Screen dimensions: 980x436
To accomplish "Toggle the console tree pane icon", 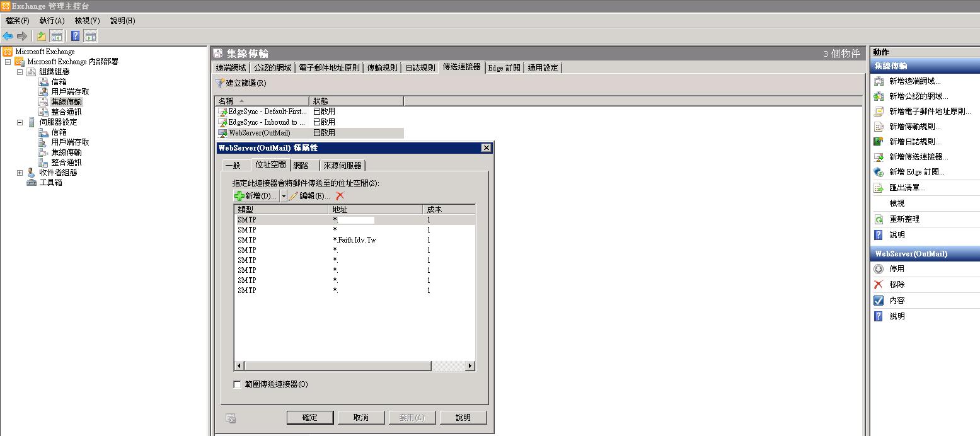I will [x=56, y=36].
